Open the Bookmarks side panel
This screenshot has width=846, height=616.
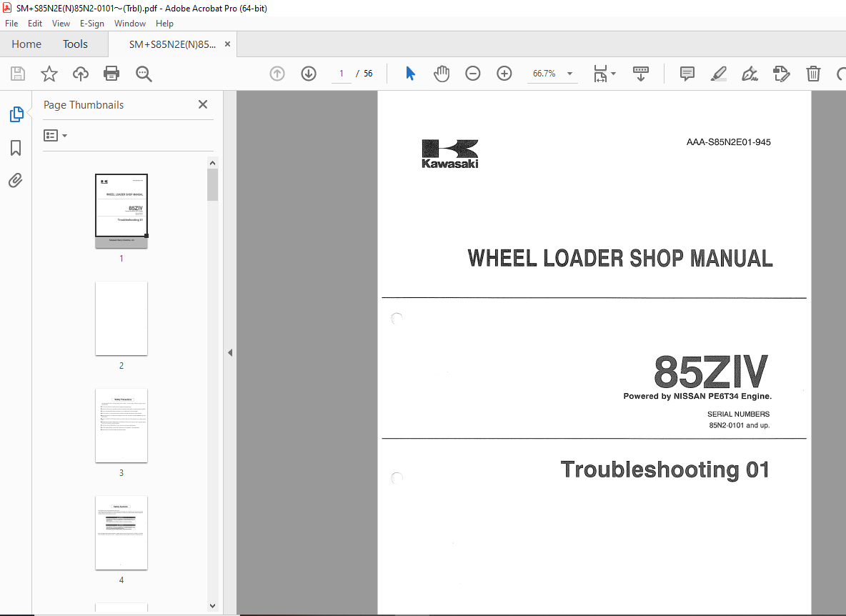click(x=16, y=148)
